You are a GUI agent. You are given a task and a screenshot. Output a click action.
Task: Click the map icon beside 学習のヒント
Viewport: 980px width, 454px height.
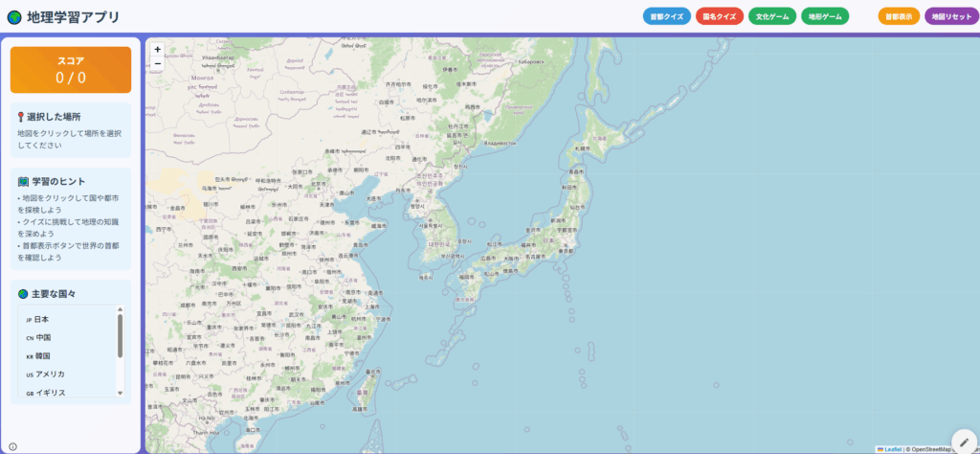(23, 181)
